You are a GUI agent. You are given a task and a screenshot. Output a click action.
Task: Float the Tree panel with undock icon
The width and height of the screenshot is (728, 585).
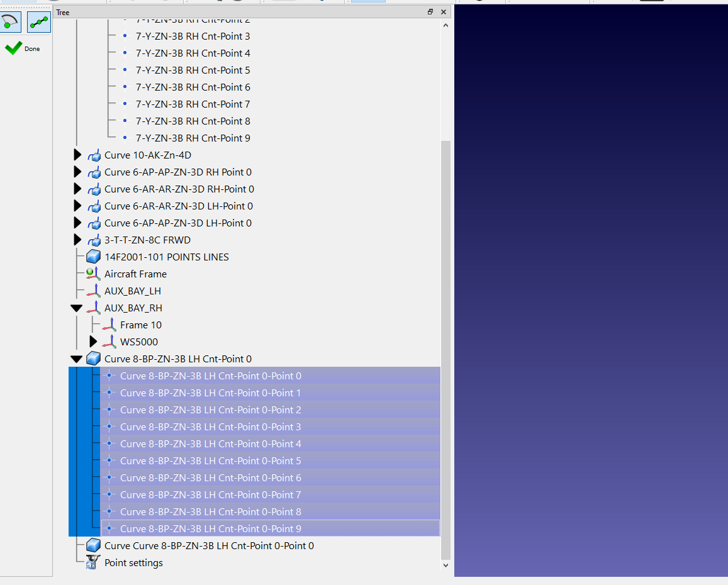430,12
